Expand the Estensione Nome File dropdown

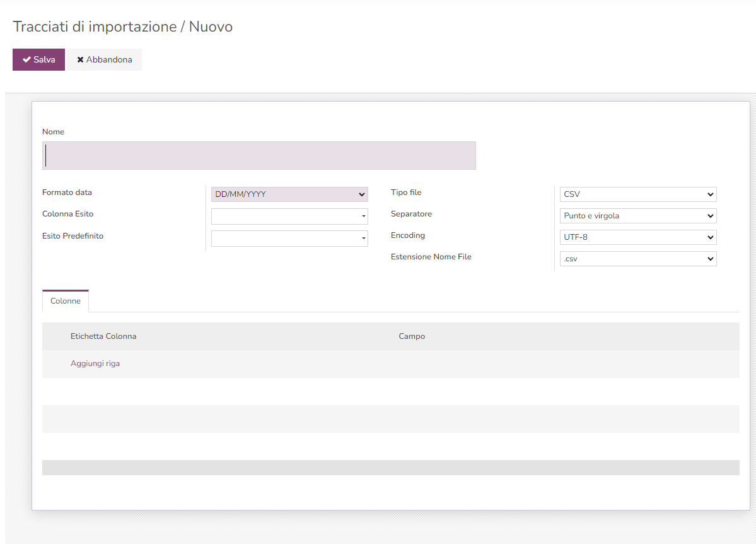click(637, 259)
